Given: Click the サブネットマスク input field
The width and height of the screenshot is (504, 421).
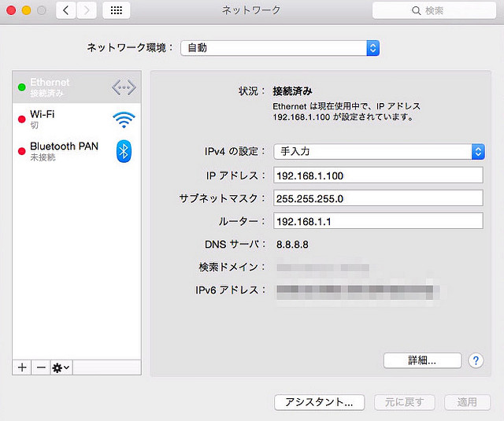Looking at the screenshot, I should coord(378,198).
